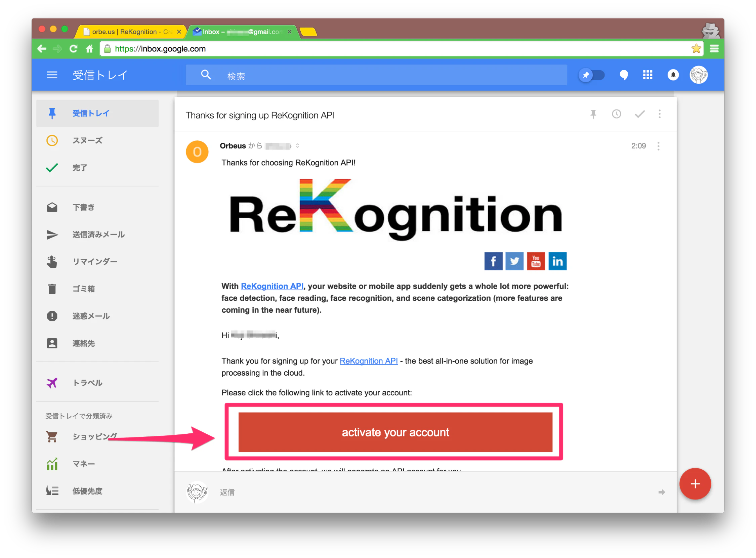Open 下書き drafts folder
Screen dimensions: 756x558
(x=97, y=207)
